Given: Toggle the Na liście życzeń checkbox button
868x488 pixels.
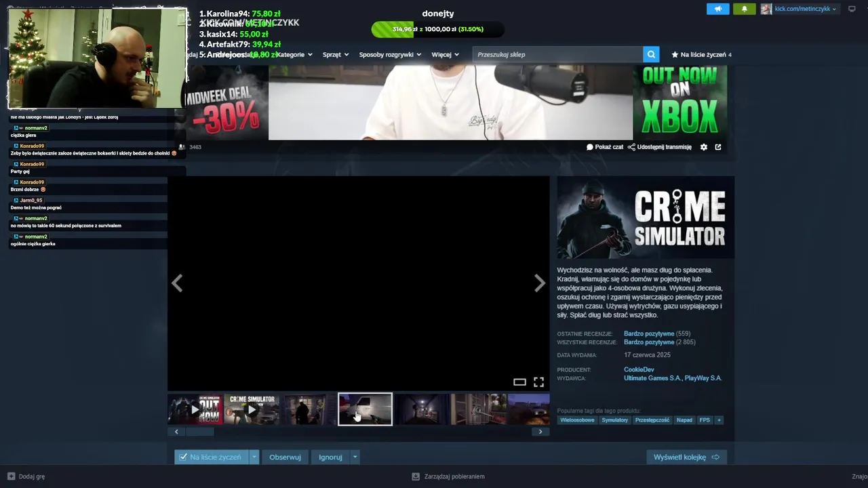Looking at the screenshot, I should (x=211, y=457).
